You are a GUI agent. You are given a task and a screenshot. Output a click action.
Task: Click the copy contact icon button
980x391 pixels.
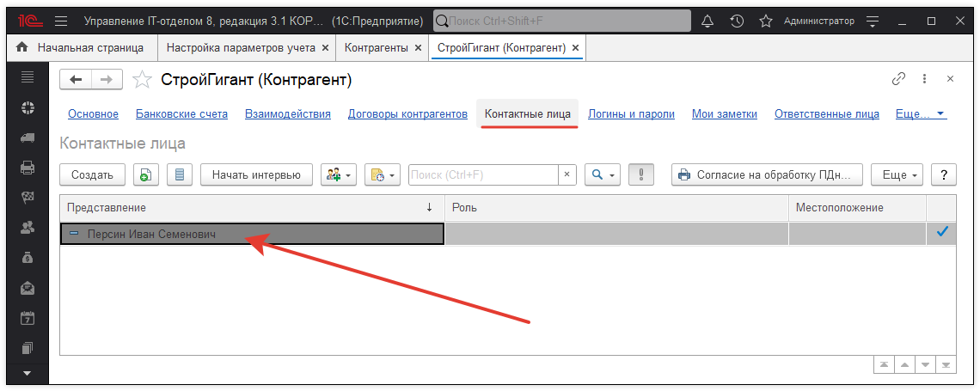point(144,174)
